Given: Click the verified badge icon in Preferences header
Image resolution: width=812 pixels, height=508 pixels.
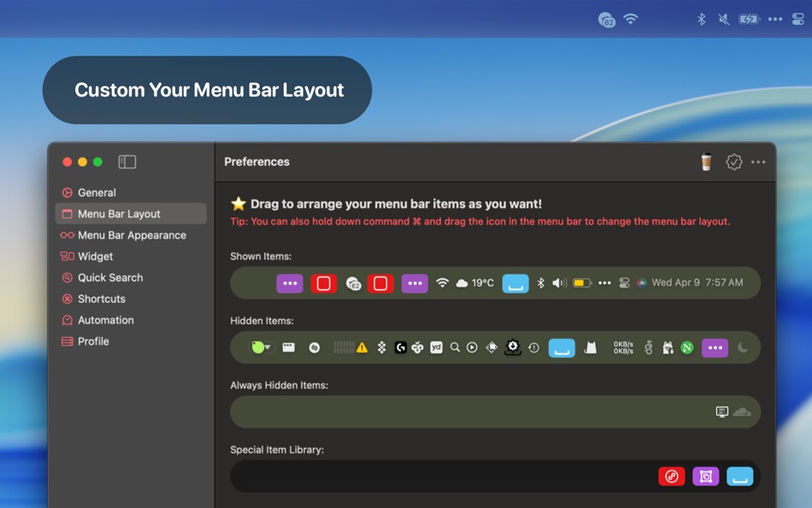Looking at the screenshot, I should [734, 162].
